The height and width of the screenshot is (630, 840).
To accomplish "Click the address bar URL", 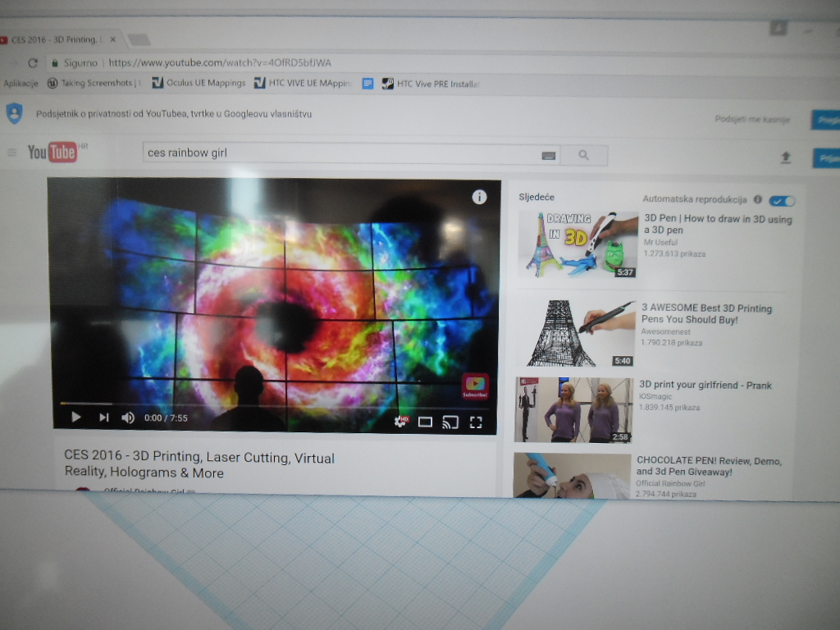I will tap(220, 63).
